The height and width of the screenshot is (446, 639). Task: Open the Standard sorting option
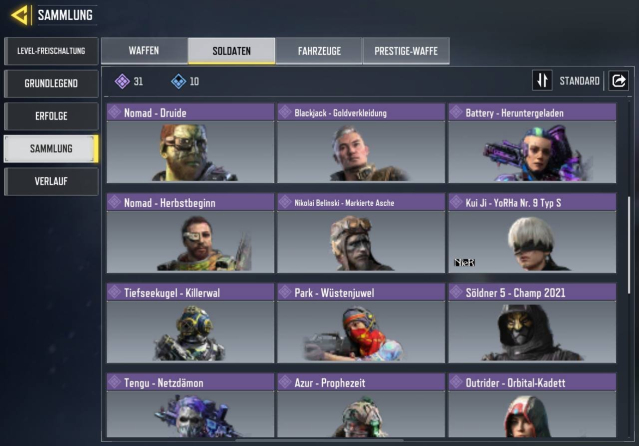[579, 81]
